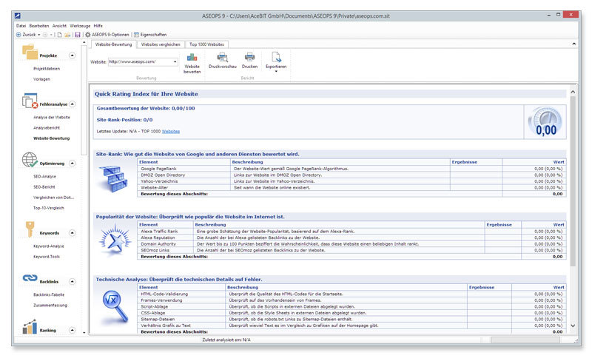Click the Zurück back arrow icon

18,35
